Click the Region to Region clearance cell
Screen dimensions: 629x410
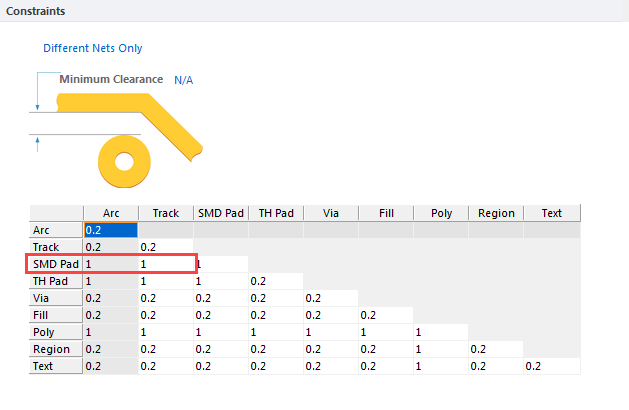click(496, 349)
